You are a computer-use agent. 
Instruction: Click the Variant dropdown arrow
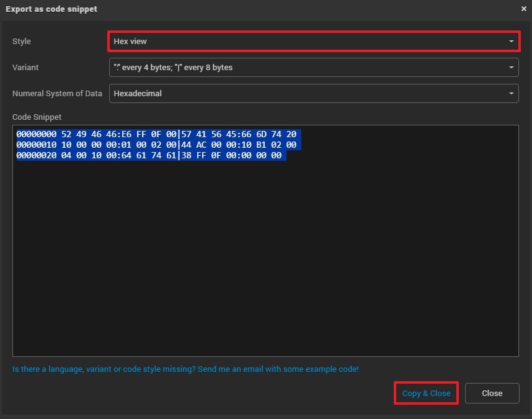coord(511,67)
